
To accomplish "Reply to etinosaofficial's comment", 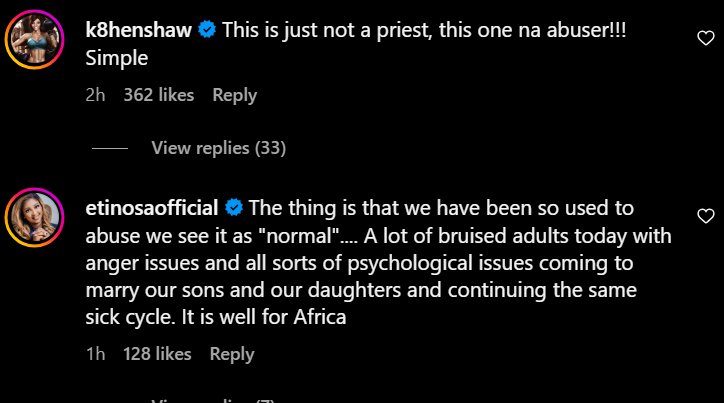I will (232, 354).
